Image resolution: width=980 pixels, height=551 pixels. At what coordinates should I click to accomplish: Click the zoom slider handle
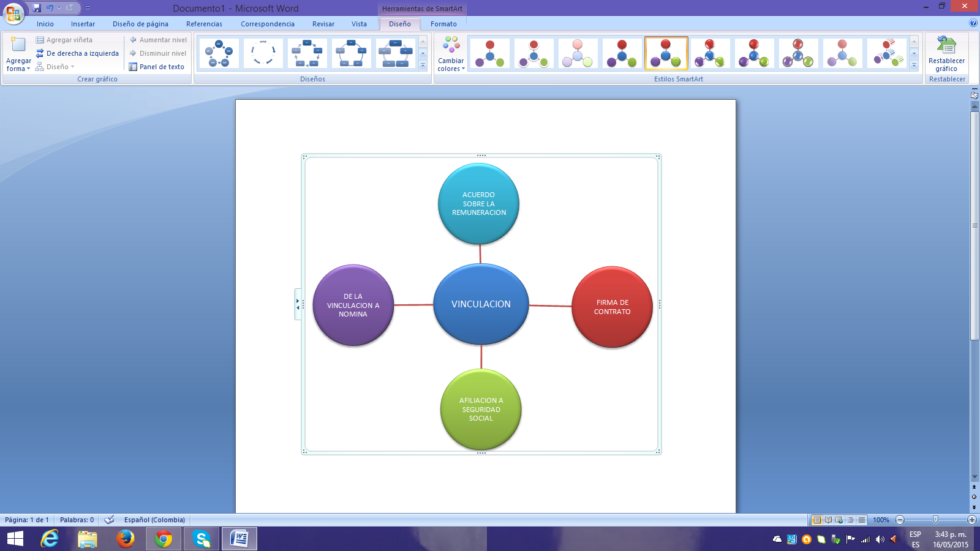pyautogui.click(x=935, y=520)
